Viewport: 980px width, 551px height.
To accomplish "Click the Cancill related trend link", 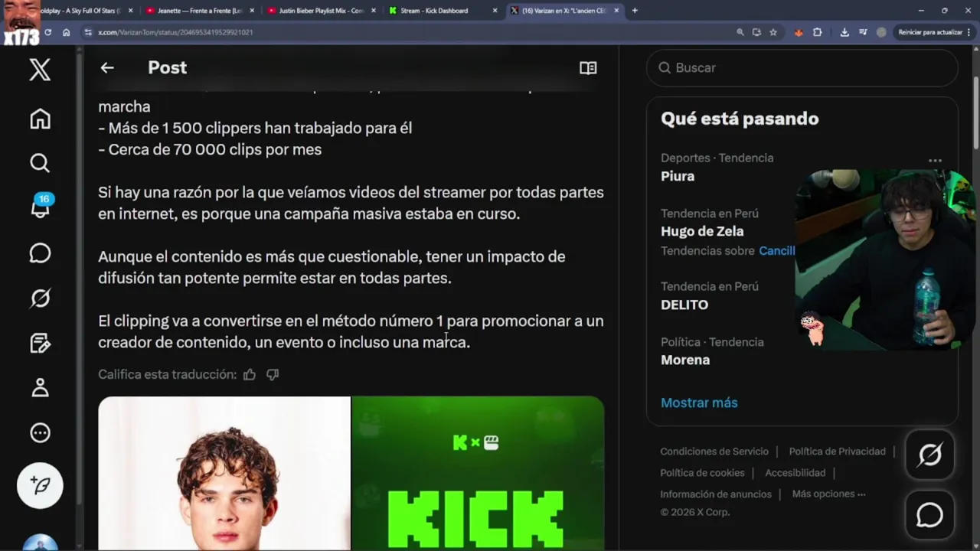I will [x=776, y=251].
